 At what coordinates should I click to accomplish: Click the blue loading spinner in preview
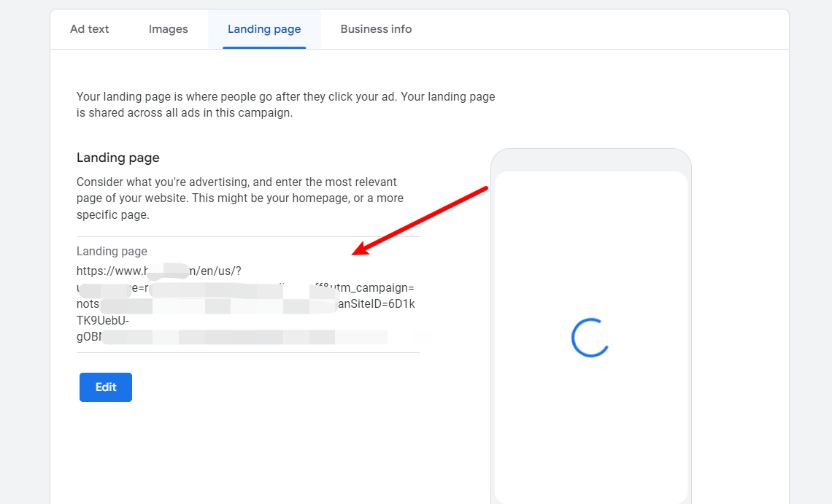(x=590, y=338)
